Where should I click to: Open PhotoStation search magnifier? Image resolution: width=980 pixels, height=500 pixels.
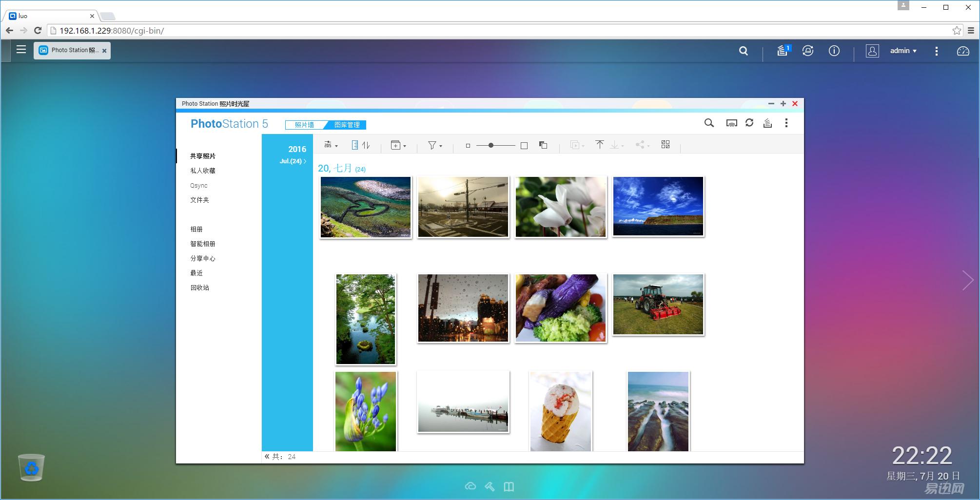pyautogui.click(x=709, y=123)
